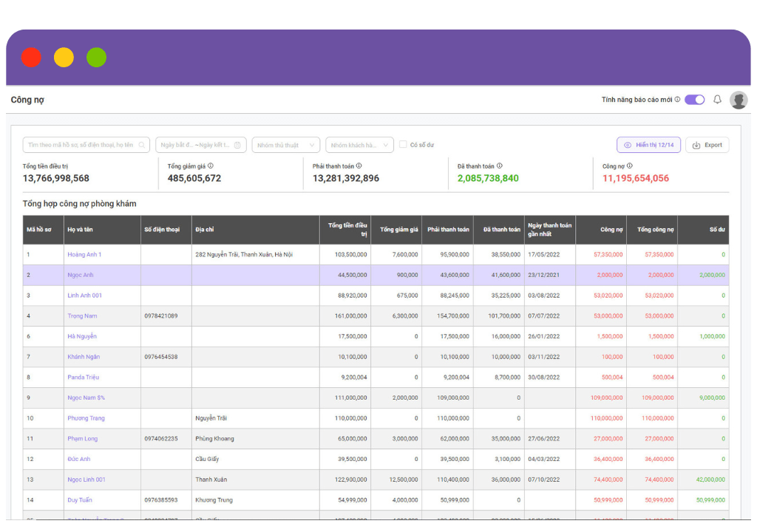Click Tổng hợp công nợ phòng khám heading
Image resolution: width=757 pixels, height=532 pixels.
point(79,204)
